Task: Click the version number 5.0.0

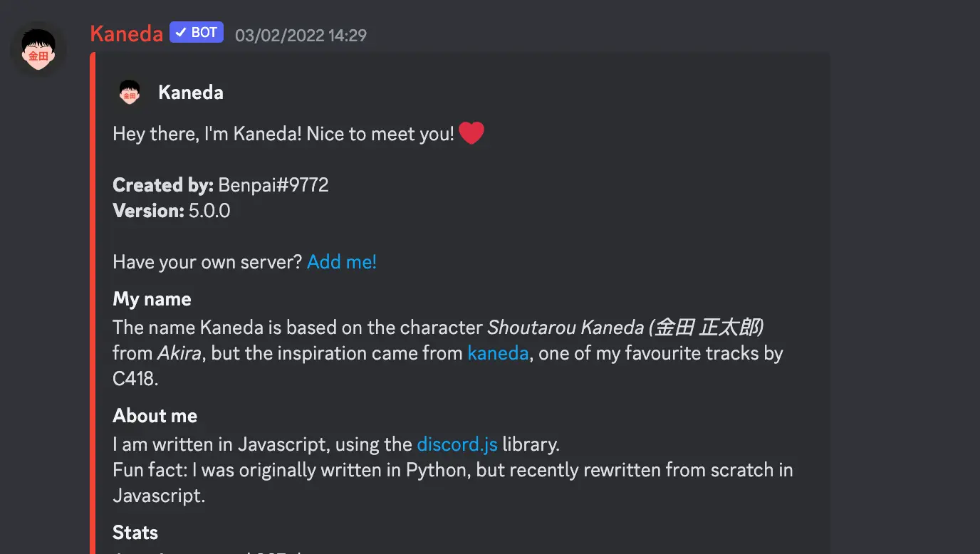Action: 209,211
